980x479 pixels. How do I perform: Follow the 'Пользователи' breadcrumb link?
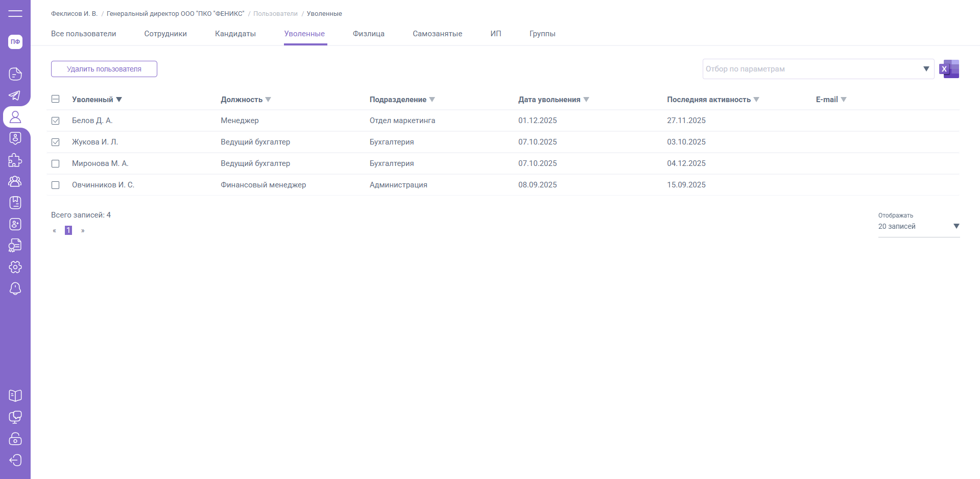[275, 14]
